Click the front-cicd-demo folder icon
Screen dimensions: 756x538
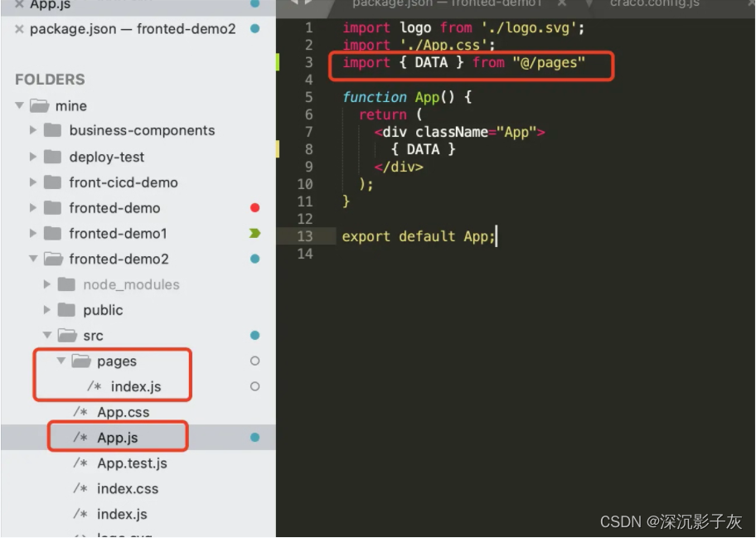pos(52,182)
